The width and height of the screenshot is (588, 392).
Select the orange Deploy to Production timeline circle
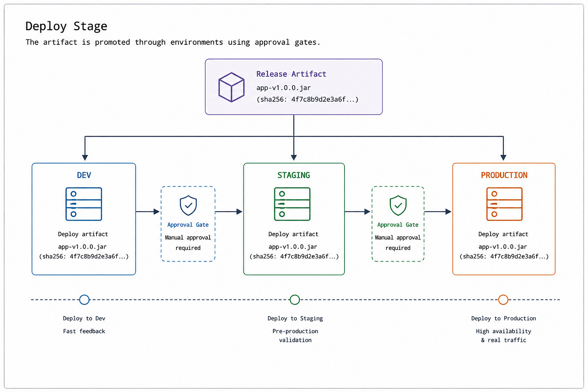(x=503, y=300)
